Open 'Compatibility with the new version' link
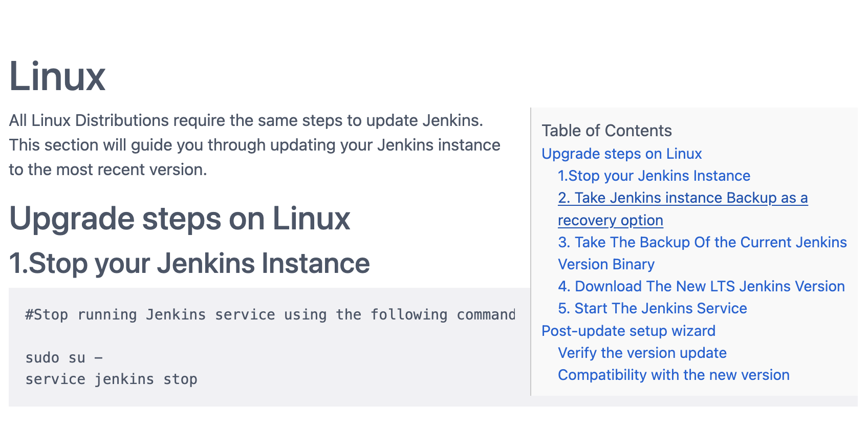The image size is (868, 426). tap(674, 375)
